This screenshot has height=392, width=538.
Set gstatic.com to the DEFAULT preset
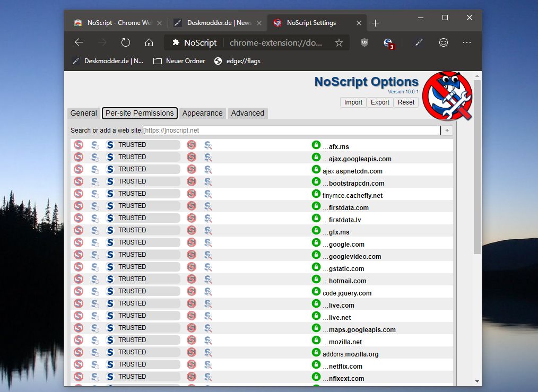point(79,267)
